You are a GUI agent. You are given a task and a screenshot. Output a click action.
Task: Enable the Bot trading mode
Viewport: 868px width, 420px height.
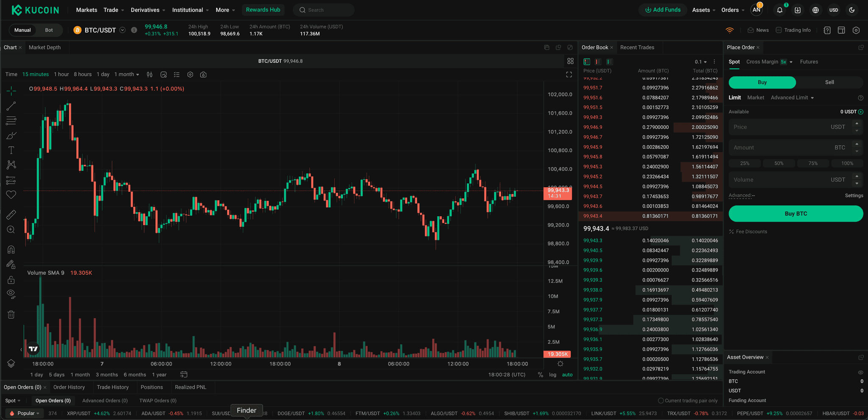(49, 30)
